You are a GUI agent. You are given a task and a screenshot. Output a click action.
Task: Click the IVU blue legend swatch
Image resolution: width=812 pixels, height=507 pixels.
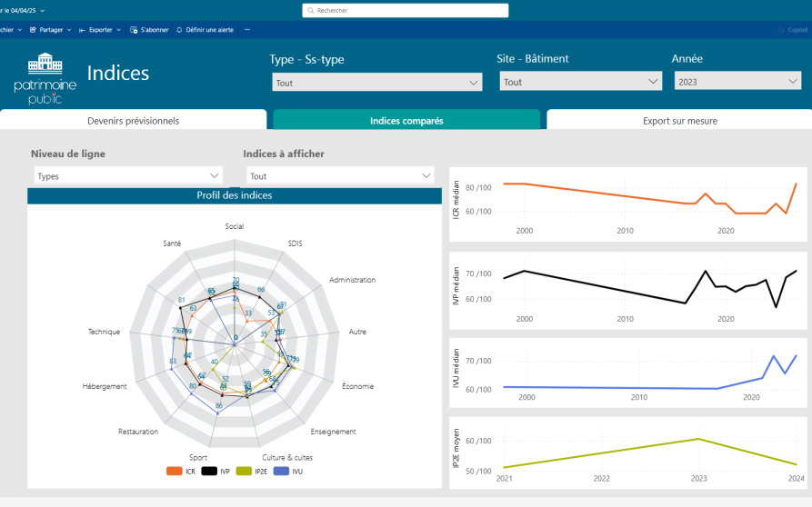[x=281, y=471]
